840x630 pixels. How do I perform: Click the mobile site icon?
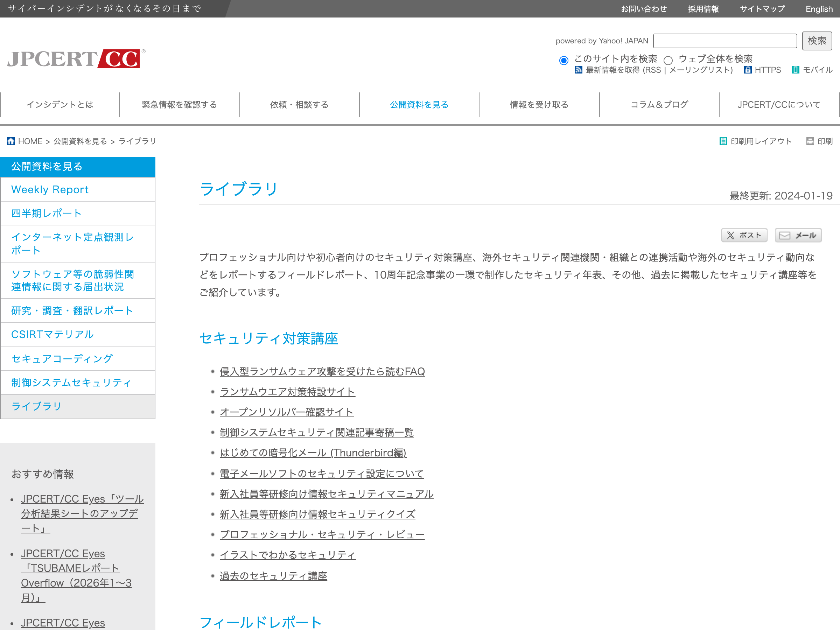795,70
